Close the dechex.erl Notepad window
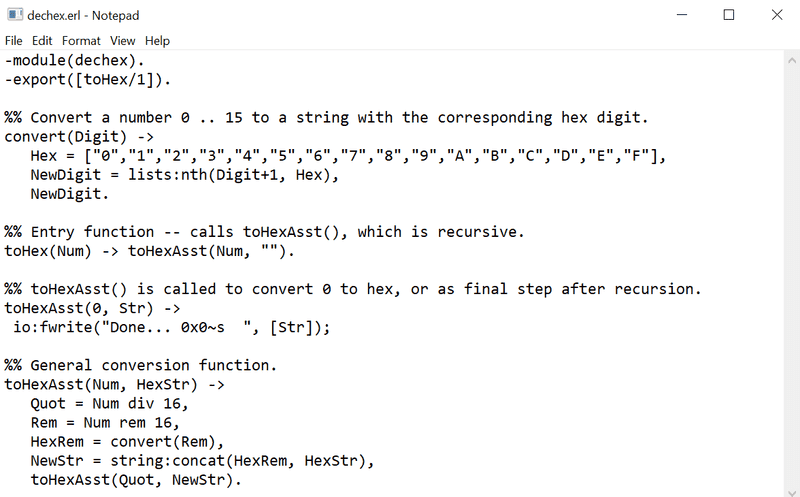The width and height of the screenshot is (800, 497). (x=776, y=15)
